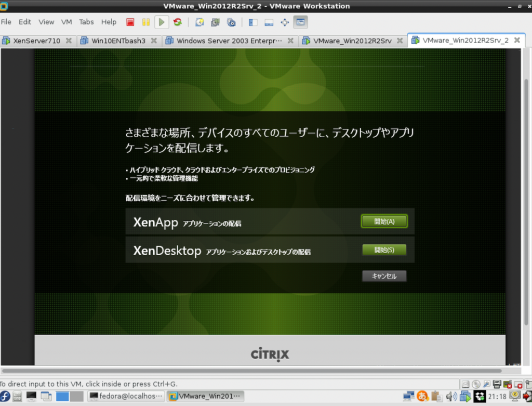Switch to fedora@localhost terminal taskbar button

coord(126,396)
